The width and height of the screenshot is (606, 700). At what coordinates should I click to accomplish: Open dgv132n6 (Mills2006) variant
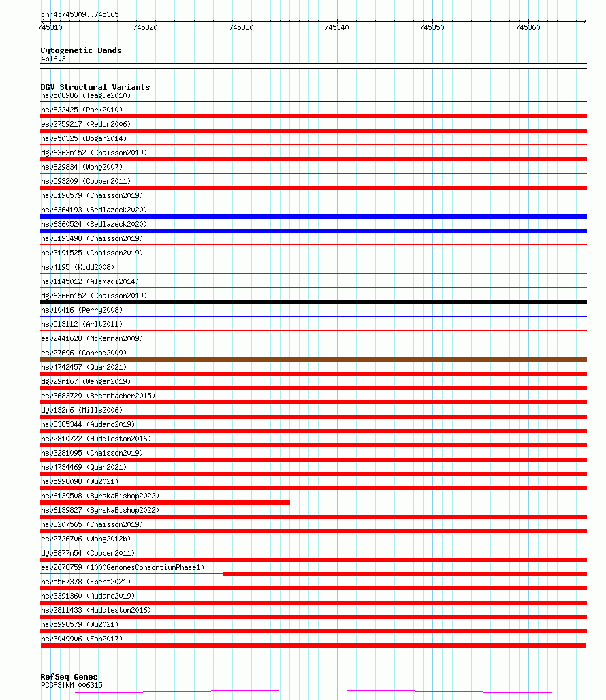(x=82, y=410)
